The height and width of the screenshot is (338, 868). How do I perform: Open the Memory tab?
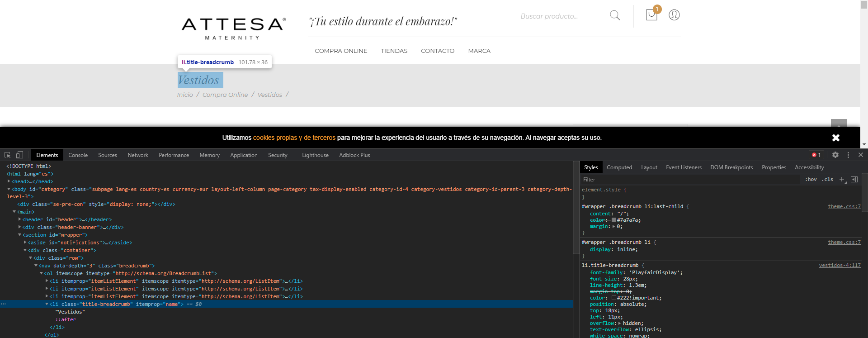(x=210, y=155)
